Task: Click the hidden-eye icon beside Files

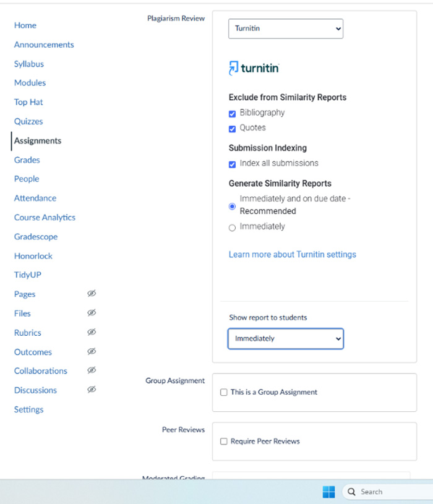Action: click(92, 313)
